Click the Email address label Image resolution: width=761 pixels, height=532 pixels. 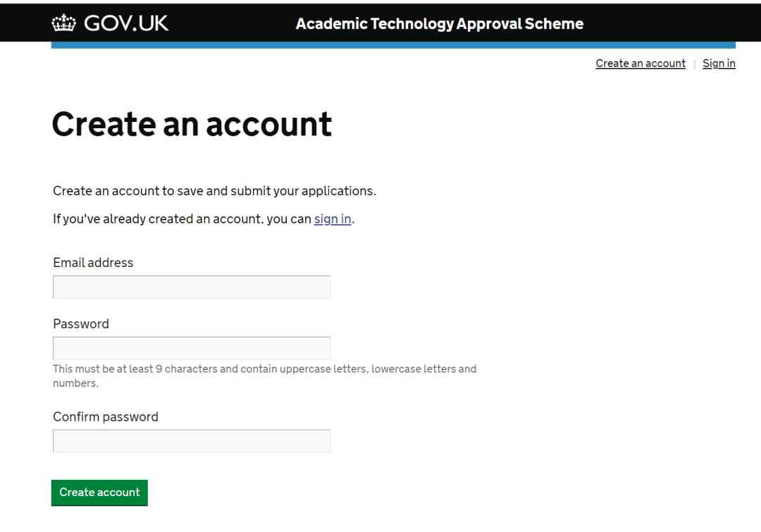pyautogui.click(x=93, y=263)
